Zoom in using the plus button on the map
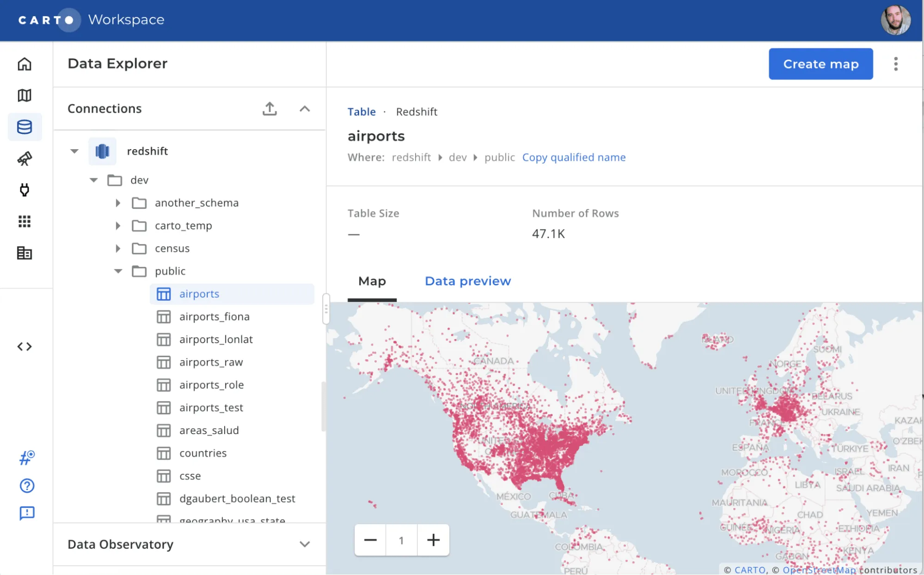 (433, 540)
